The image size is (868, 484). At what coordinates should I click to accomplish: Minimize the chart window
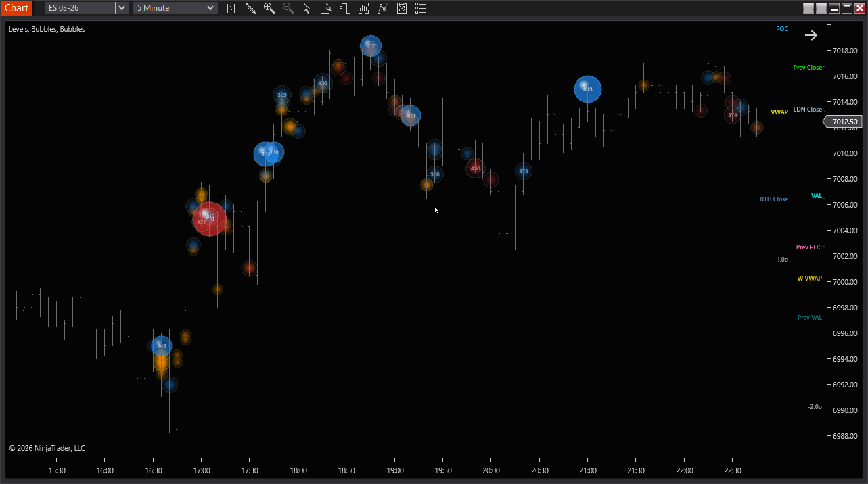point(834,8)
